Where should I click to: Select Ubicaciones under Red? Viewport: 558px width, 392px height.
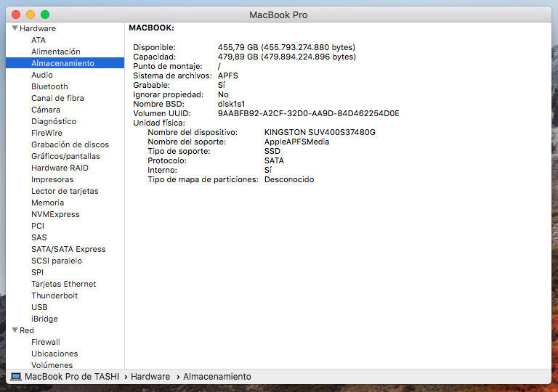(x=54, y=354)
